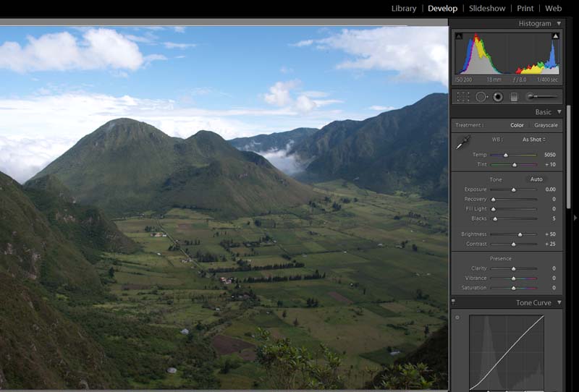Click the Temp slider handle
The width and height of the screenshot is (579, 392).
click(506, 155)
